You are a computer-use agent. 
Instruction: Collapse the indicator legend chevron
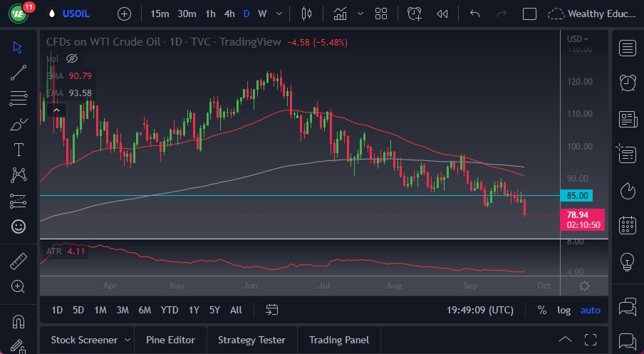click(56, 110)
